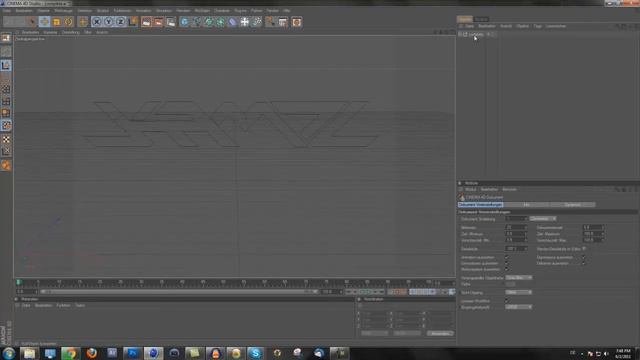Switch to Struktur tab in object manager
The width and height of the screenshot is (640, 360).
coord(481,19)
